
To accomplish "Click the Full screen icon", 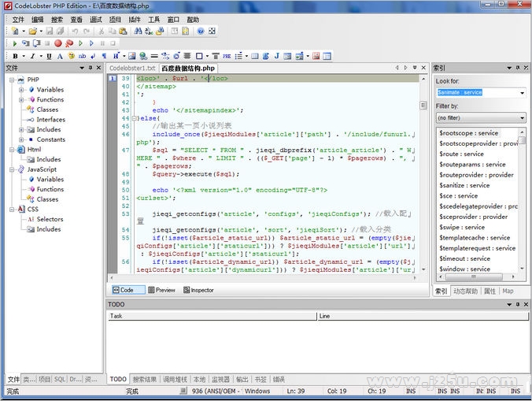I will (x=212, y=32).
